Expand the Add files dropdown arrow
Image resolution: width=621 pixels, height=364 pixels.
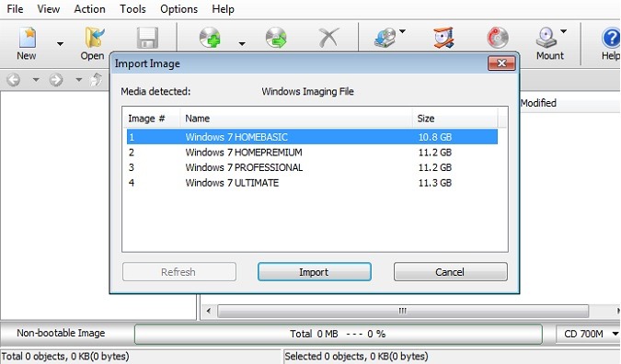click(x=242, y=43)
